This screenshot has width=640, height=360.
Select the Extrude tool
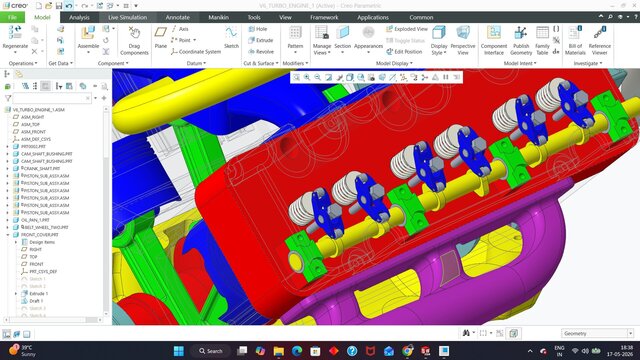click(x=261, y=40)
